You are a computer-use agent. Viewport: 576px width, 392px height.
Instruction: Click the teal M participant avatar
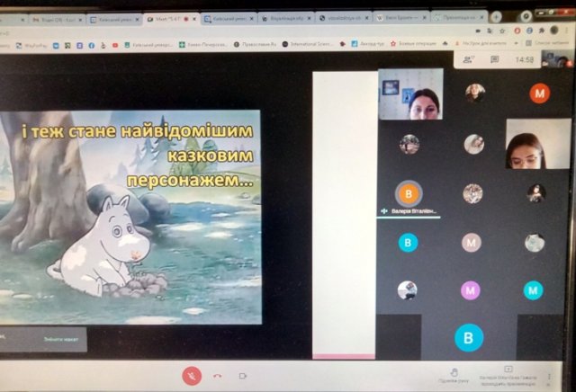point(534,290)
